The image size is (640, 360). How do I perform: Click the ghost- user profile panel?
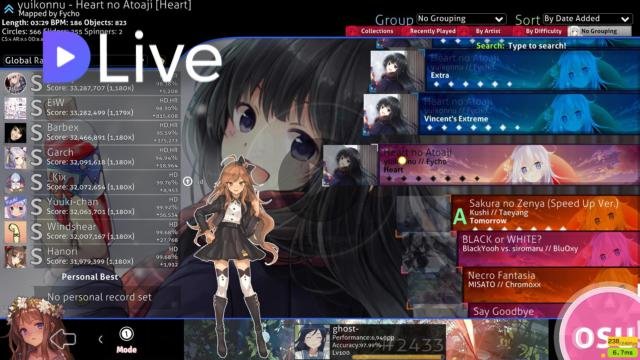click(369, 341)
